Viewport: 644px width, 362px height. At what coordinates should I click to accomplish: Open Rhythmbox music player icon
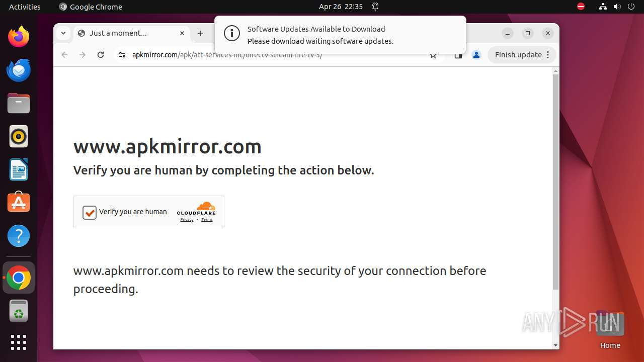click(x=19, y=136)
